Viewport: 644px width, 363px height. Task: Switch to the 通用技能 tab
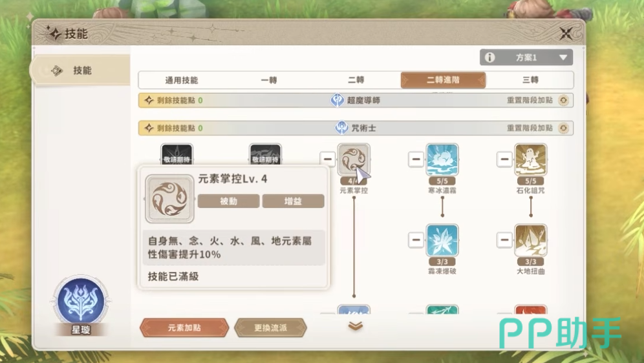(182, 80)
